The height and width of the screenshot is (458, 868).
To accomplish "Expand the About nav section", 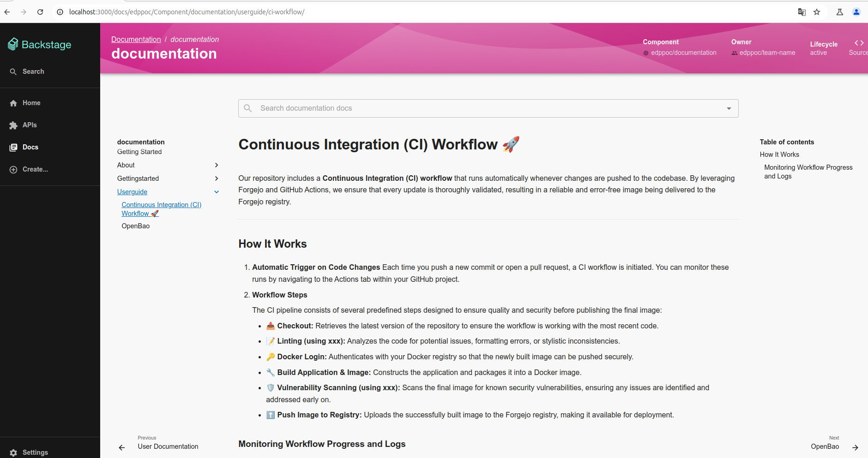I will click(x=217, y=165).
